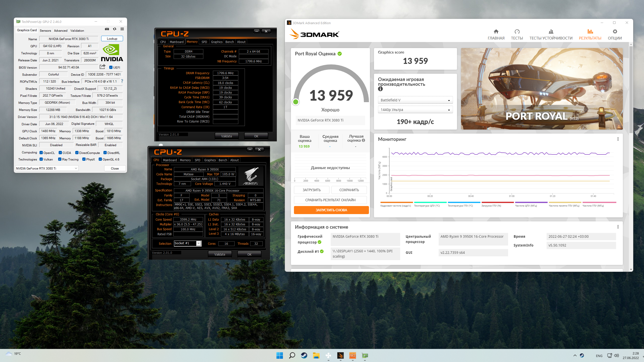
Task: Toggle UEFI checkbox in GPU-Z
Action: [x=111, y=67]
